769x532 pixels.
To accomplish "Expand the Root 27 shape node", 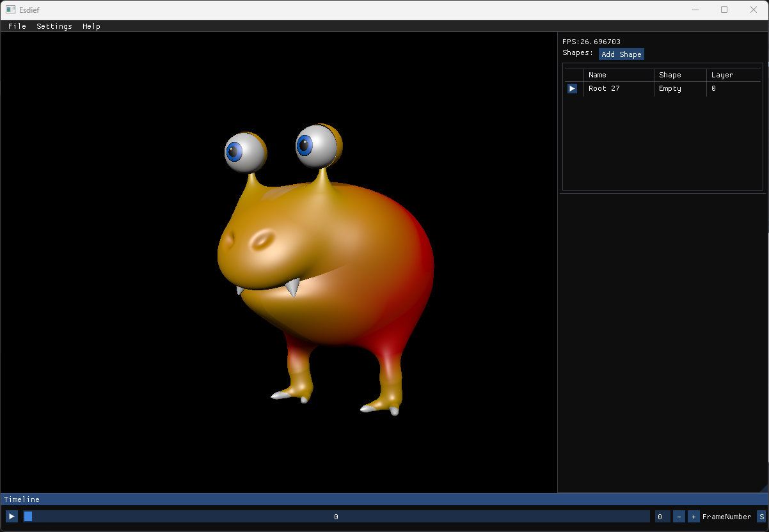I will pos(572,89).
